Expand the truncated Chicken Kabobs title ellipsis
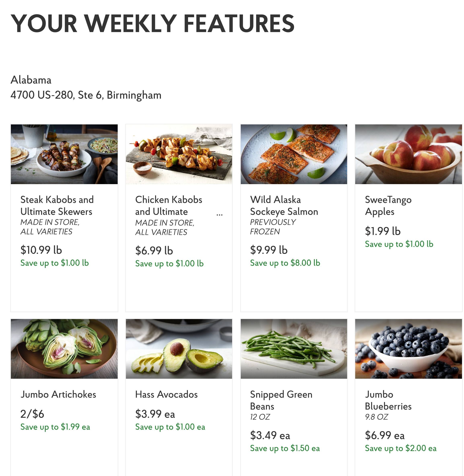Viewport: 464px width, 476px height. 219,215
